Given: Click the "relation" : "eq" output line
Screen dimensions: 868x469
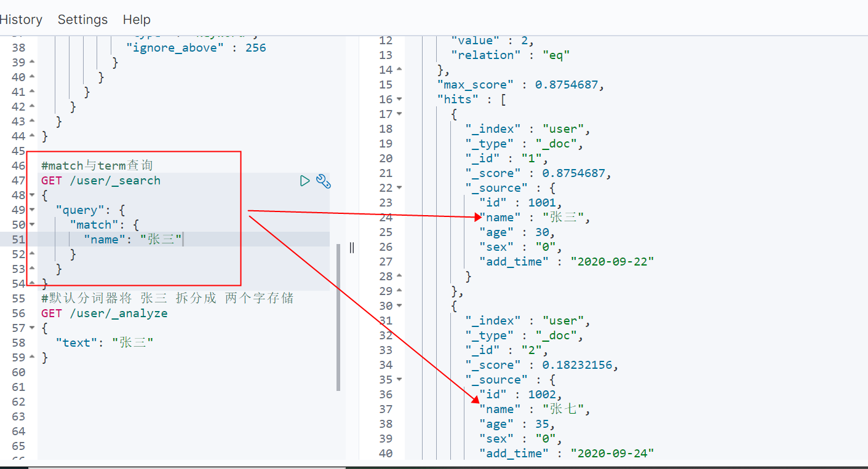Looking at the screenshot, I should tap(511, 55).
